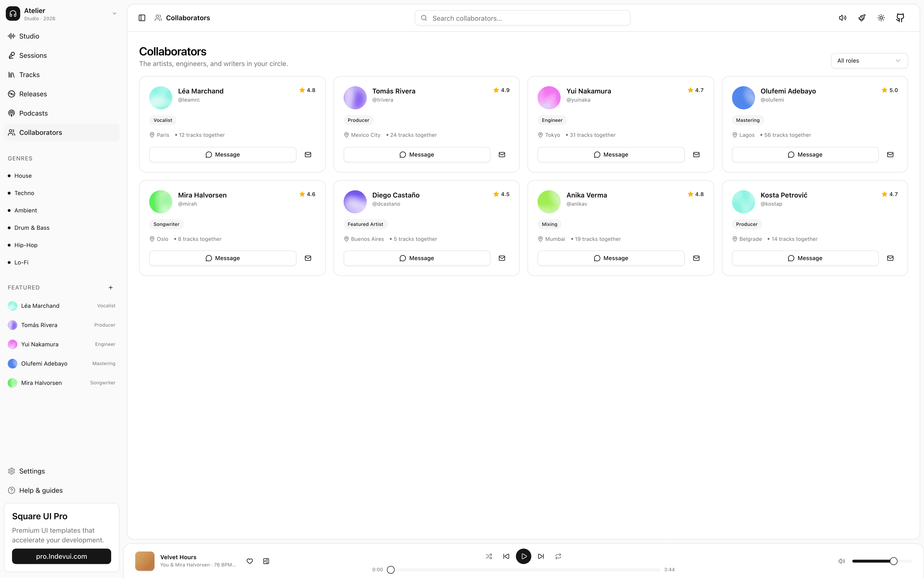The height and width of the screenshot is (578, 924).
Task: Go to Studio in the sidebar
Action: [62, 36]
